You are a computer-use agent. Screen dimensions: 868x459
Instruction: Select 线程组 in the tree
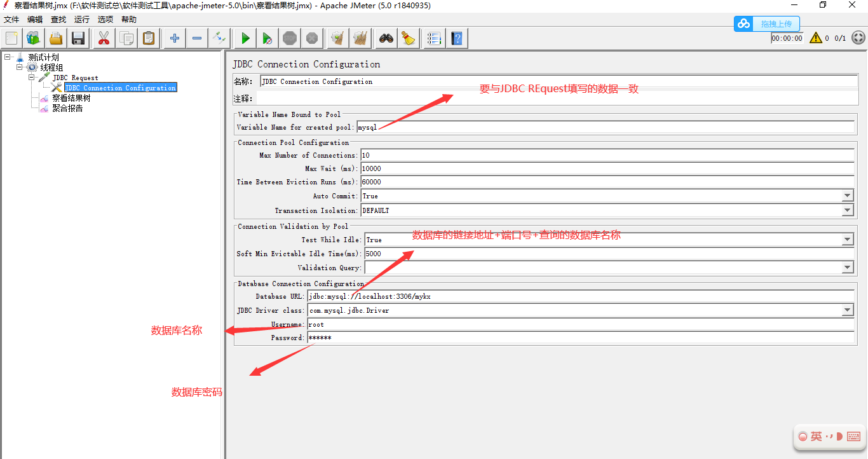[x=51, y=67]
